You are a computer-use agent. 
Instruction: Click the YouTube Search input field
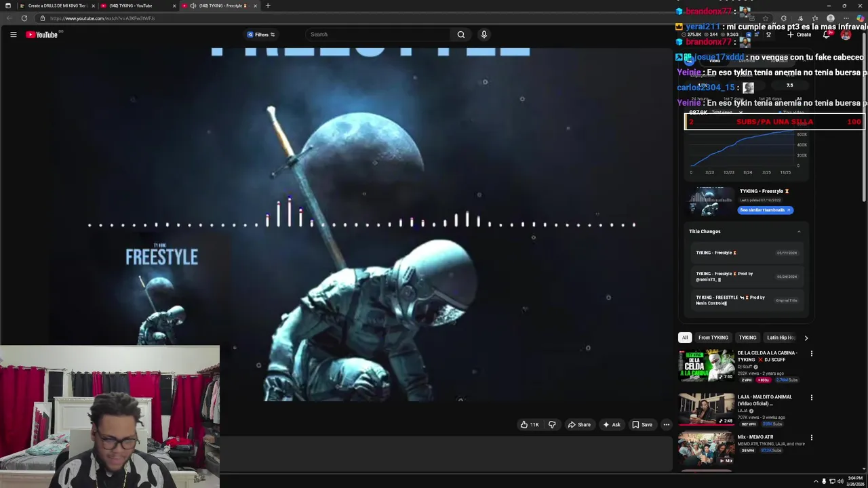point(378,35)
